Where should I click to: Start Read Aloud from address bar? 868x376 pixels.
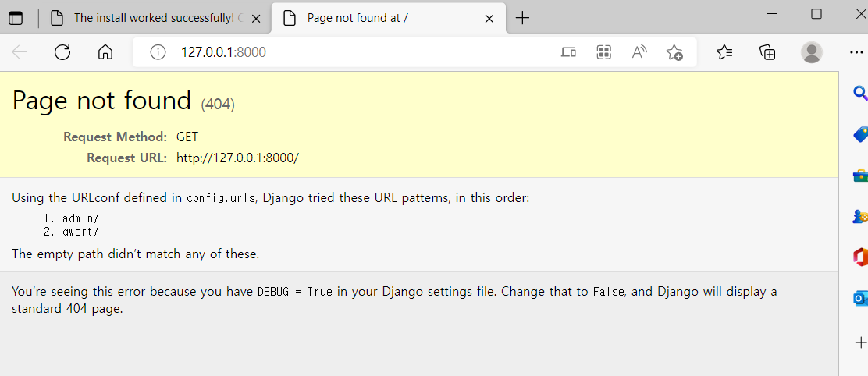[639, 52]
